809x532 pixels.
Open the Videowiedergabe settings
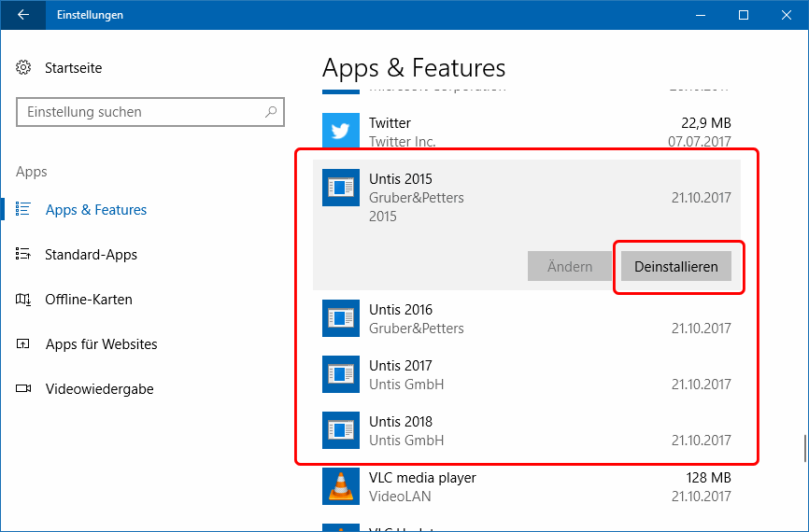[x=99, y=389]
